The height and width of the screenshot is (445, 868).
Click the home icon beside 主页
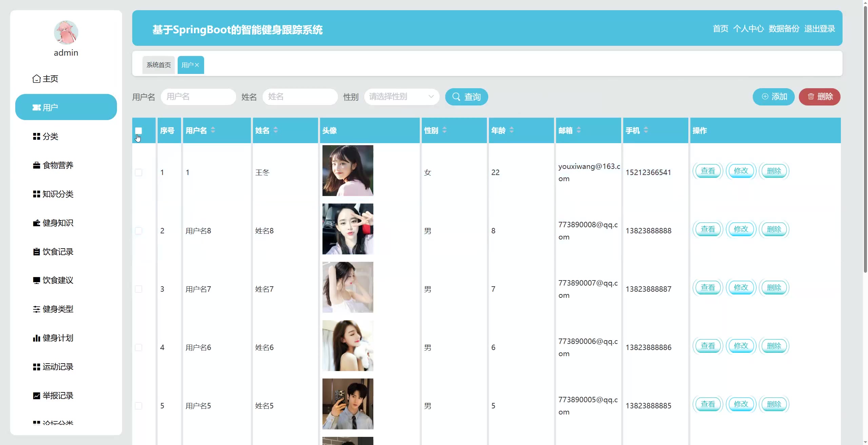click(x=36, y=79)
